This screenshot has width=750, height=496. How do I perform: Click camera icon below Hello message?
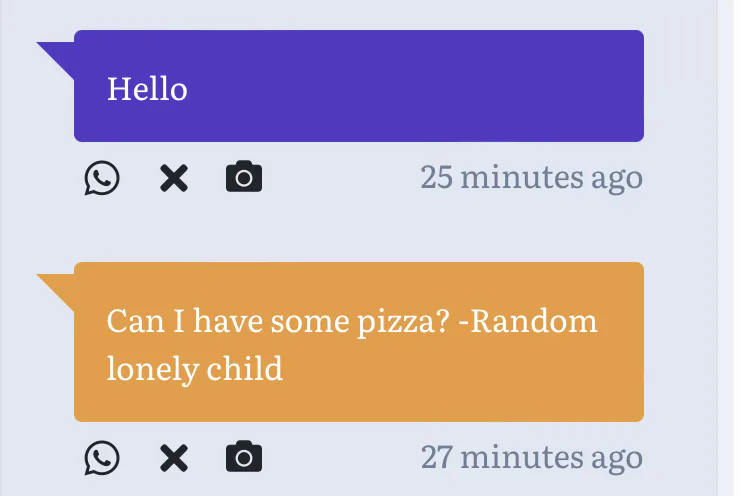[x=244, y=179]
